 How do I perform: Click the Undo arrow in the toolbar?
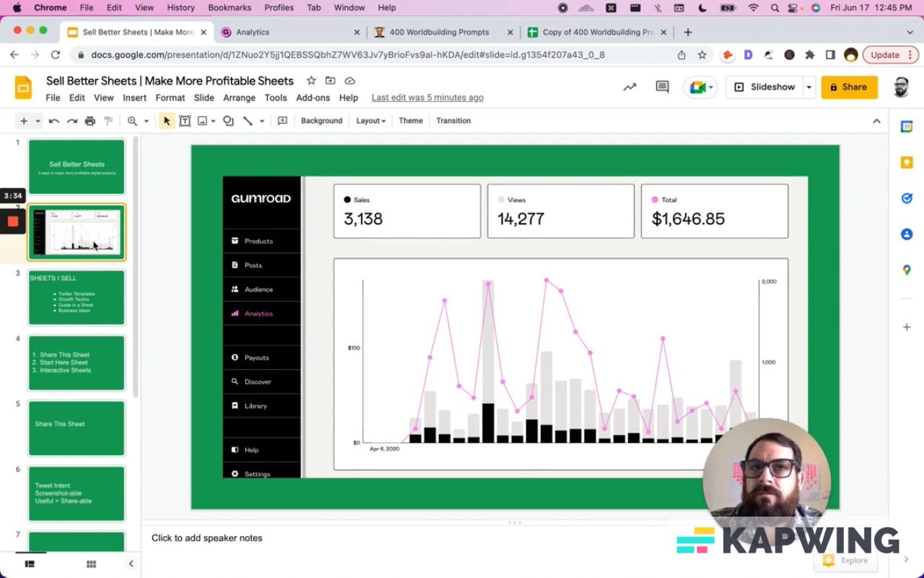click(x=53, y=121)
